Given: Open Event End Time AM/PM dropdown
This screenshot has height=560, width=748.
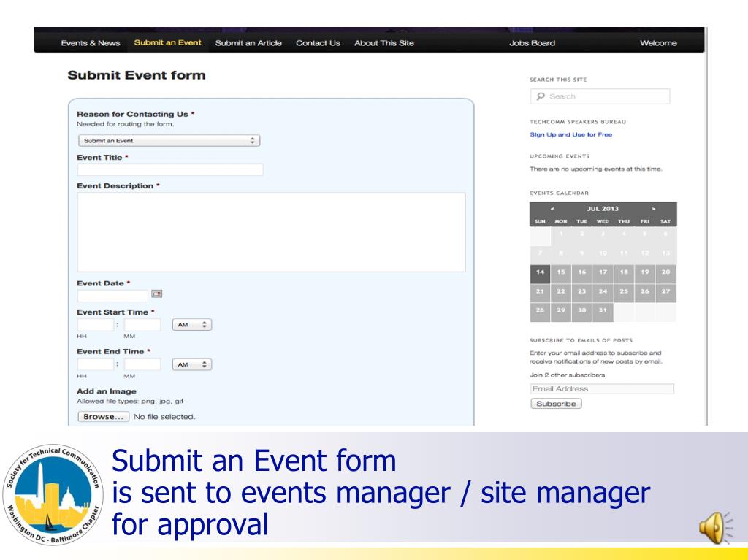Looking at the screenshot, I should click(x=192, y=364).
